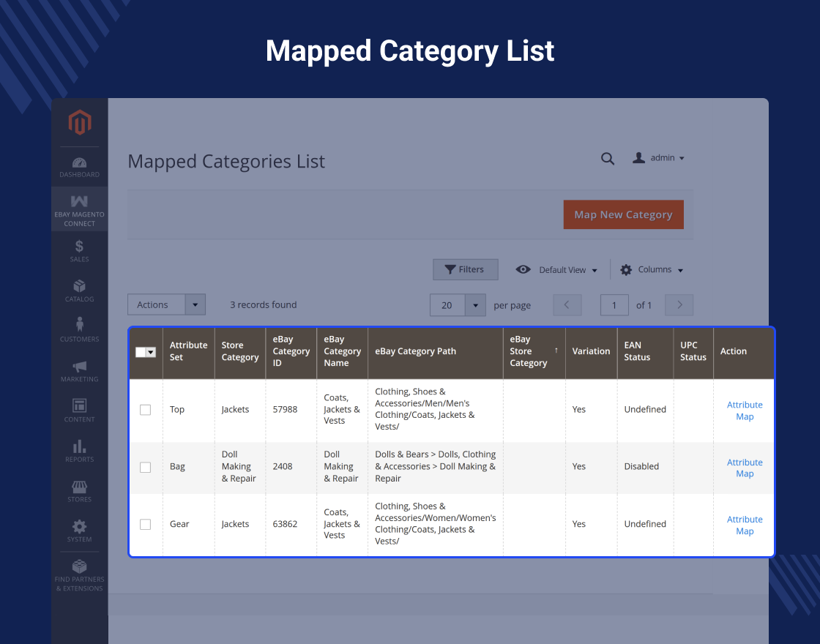
Task: Open the Content sidebar menu
Action: 80,411
